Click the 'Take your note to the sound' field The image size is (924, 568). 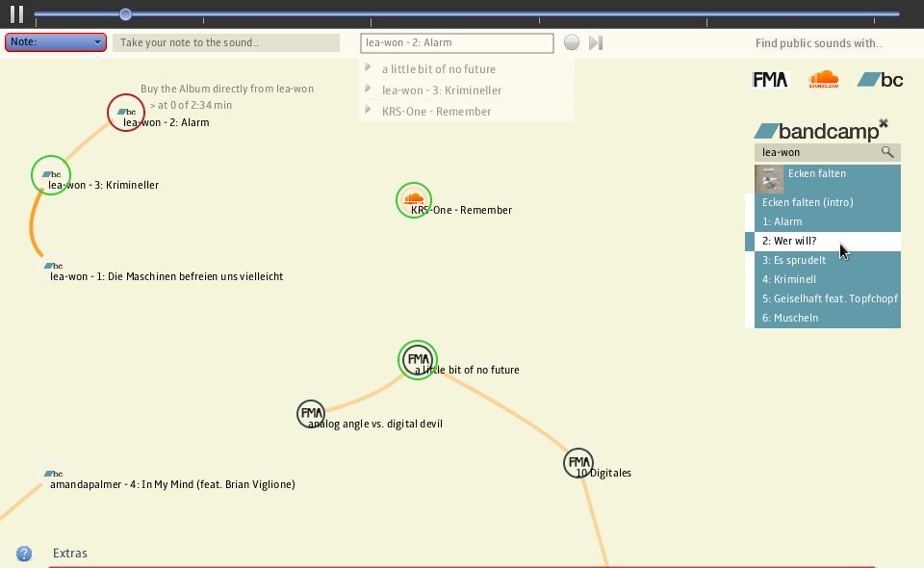(226, 42)
